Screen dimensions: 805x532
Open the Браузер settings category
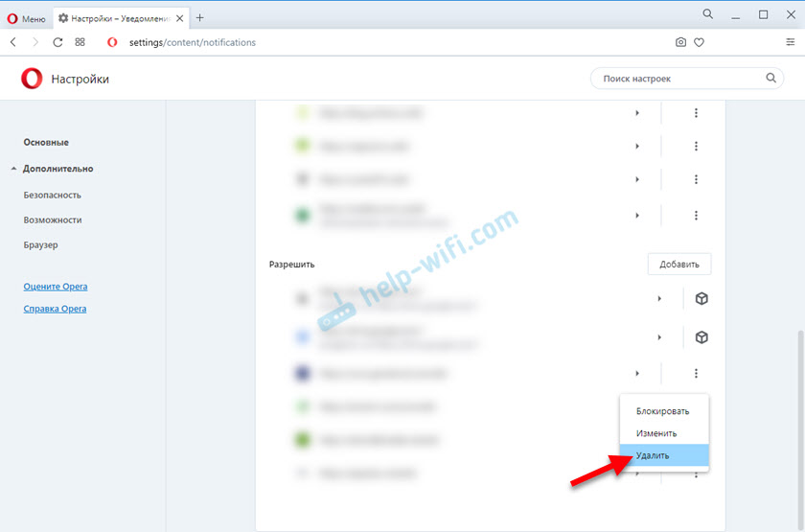click(40, 245)
